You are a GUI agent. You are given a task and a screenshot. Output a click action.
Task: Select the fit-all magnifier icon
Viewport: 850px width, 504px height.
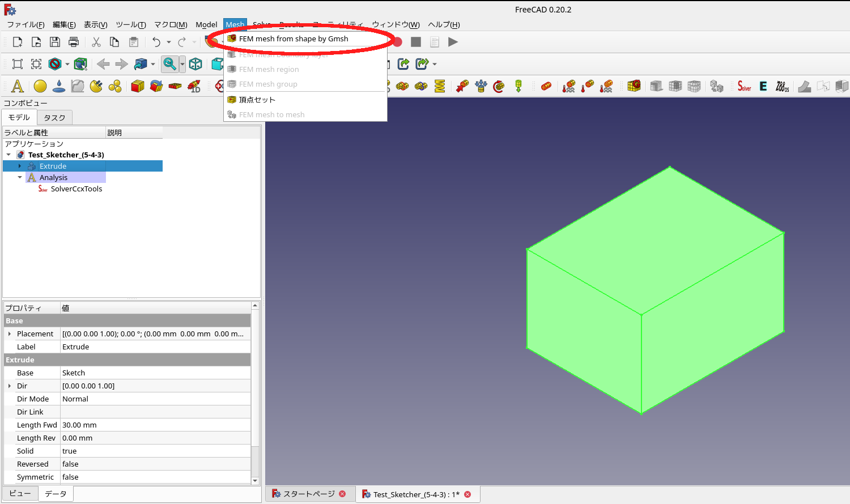(171, 64)
